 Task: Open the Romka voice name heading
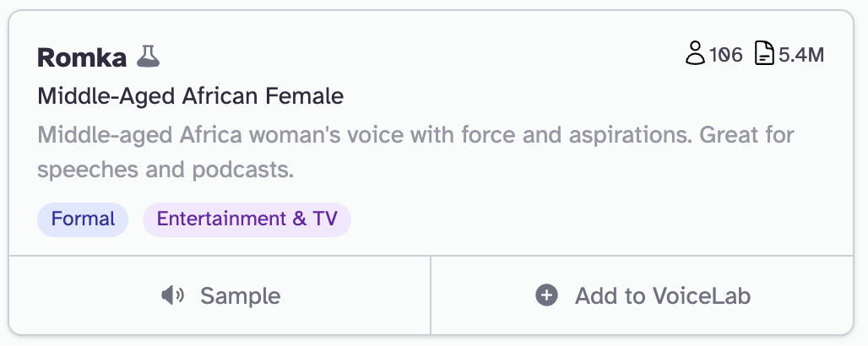pos(81,57)
